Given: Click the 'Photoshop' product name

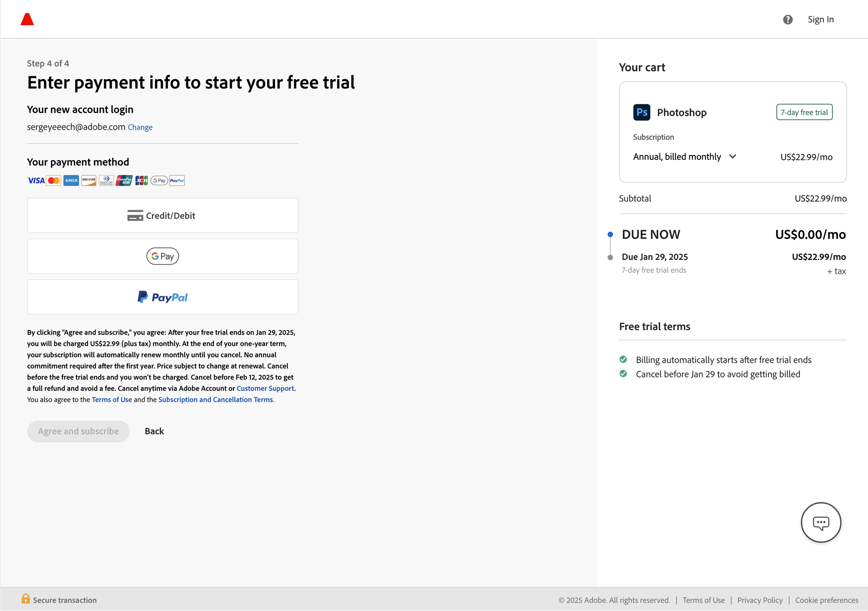Looking at the screenshot, I should [x=682, y=113].
